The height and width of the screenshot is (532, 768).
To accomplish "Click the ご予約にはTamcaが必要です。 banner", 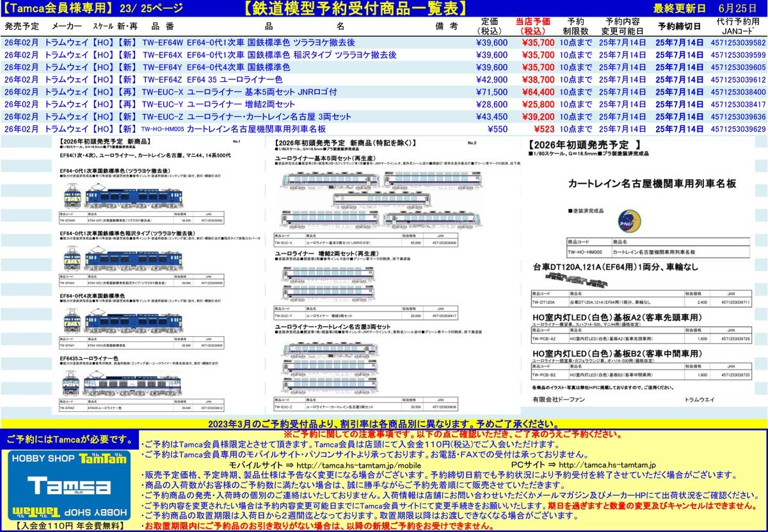I will (69, 439).
